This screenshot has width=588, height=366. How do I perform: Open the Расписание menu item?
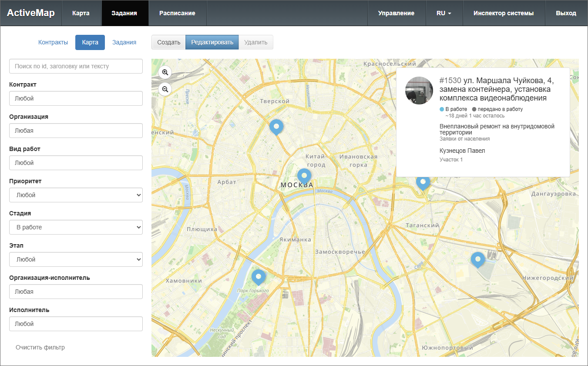click(x=177, y=13)
